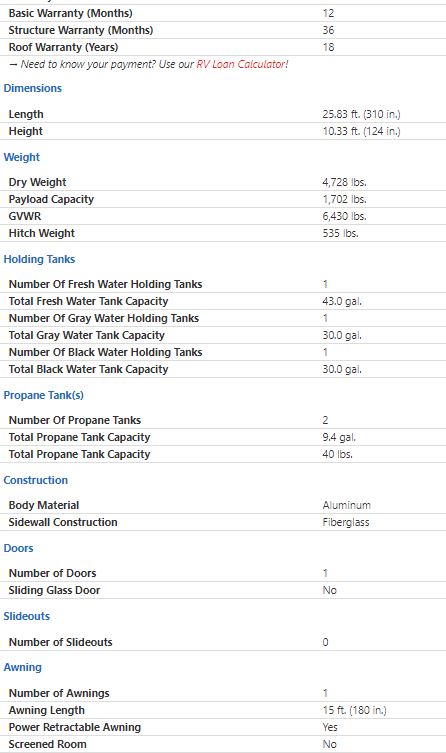Screen dimensions: 446x753
Task: Select the Propane Tank(s) section heading
Action: pyautogui.click(x=44, y=395)
